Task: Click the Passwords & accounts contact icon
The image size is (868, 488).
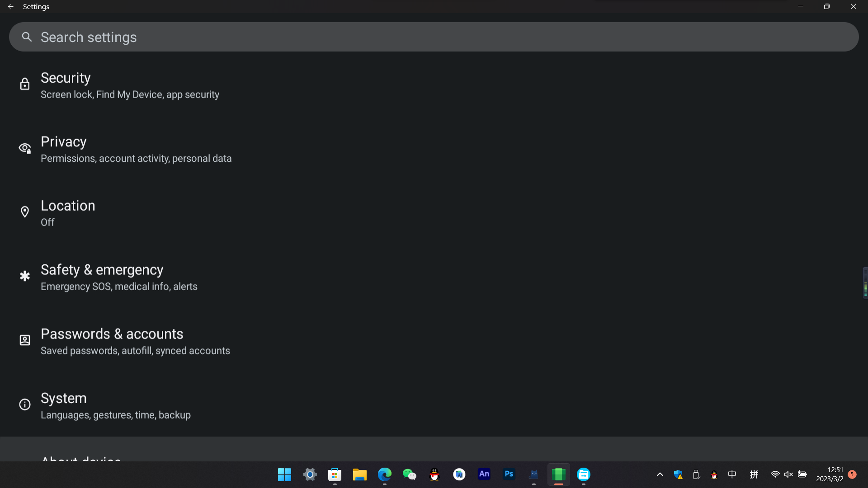Action: (x=24, y=340)
